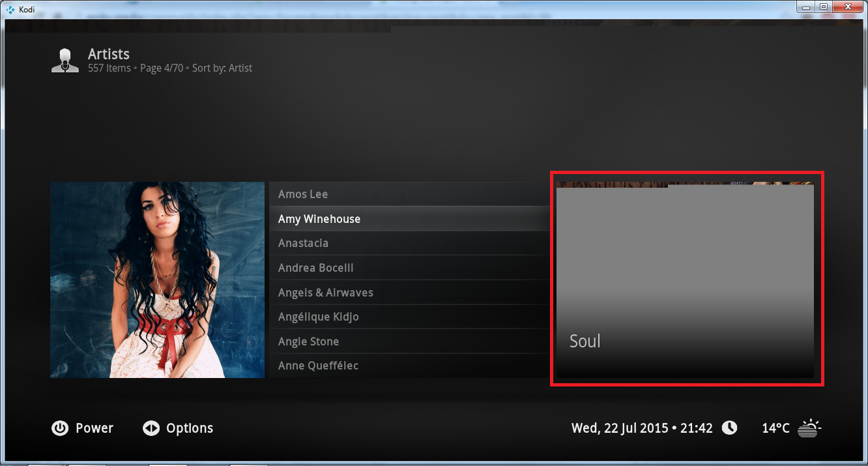This screenshot has width=868, height=466.
Task: Open the Options menu icon
Action: pyautogui.click(x=151, y=428)
